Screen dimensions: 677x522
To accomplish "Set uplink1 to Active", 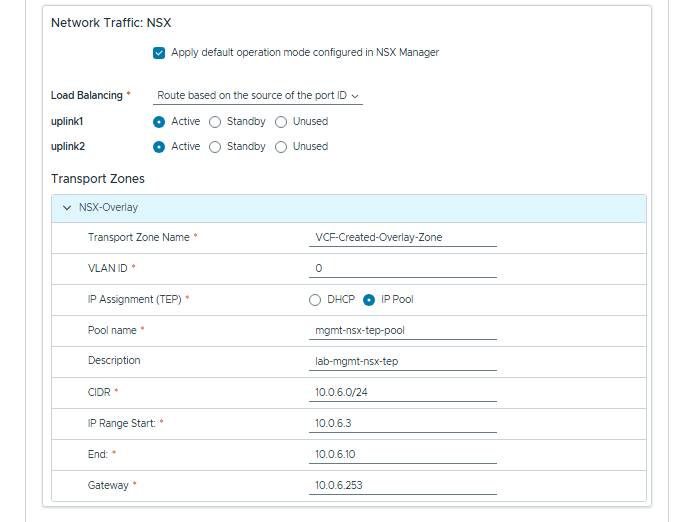I will tap(159, 122).
